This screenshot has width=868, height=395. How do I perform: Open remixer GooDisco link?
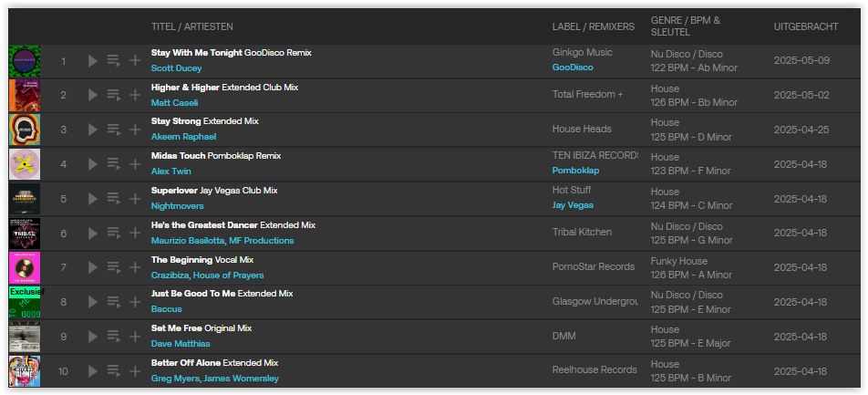573,68
